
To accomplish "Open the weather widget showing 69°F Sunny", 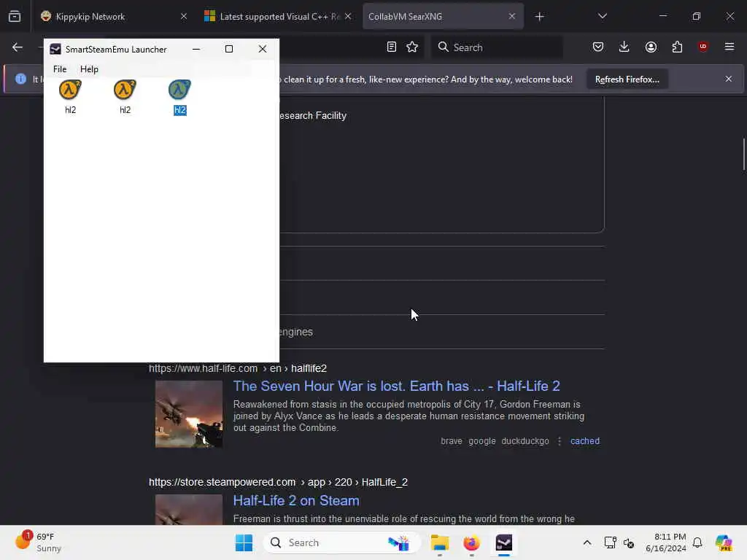I will pos(38,542).
